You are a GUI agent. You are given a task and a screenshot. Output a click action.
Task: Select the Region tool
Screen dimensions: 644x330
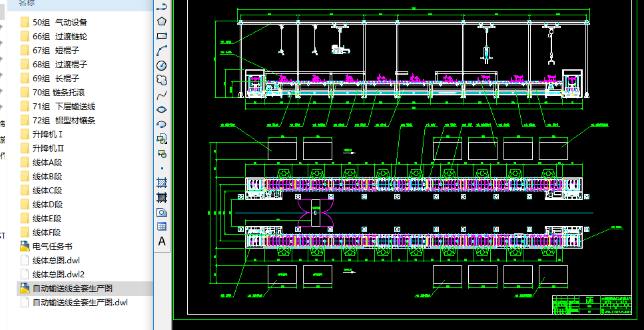click(x=162, y=212)
